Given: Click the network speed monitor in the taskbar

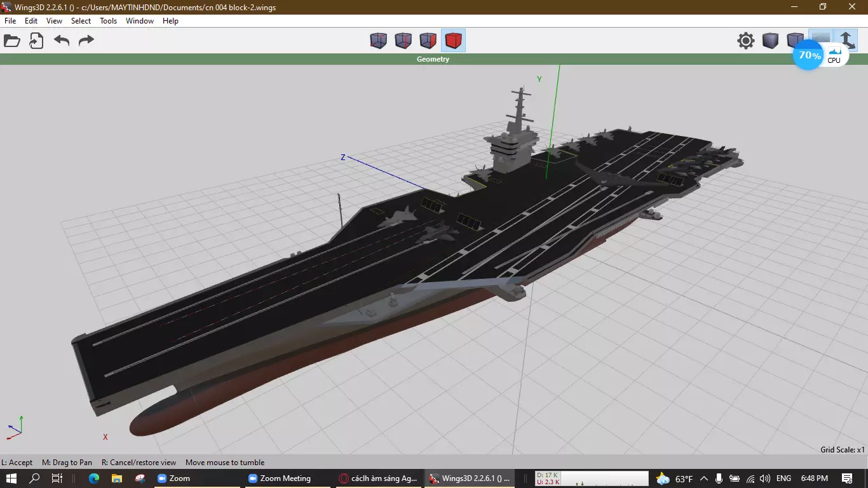Looking at the screenshot, I should click(x=592, y=478).
